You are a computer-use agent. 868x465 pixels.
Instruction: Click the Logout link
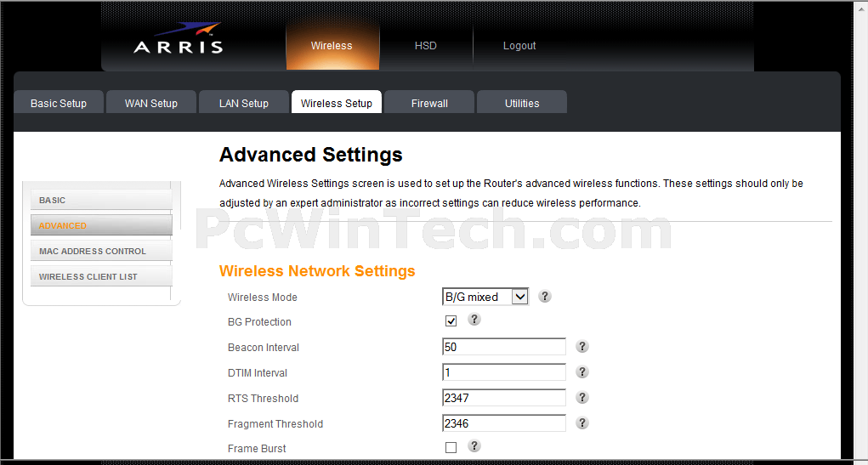click(519, 46)
